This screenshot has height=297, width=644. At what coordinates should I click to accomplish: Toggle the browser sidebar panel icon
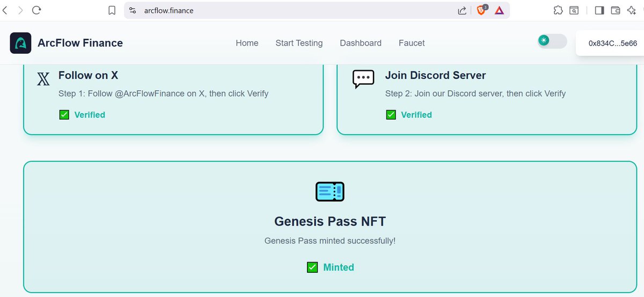(x=599, y=10)
